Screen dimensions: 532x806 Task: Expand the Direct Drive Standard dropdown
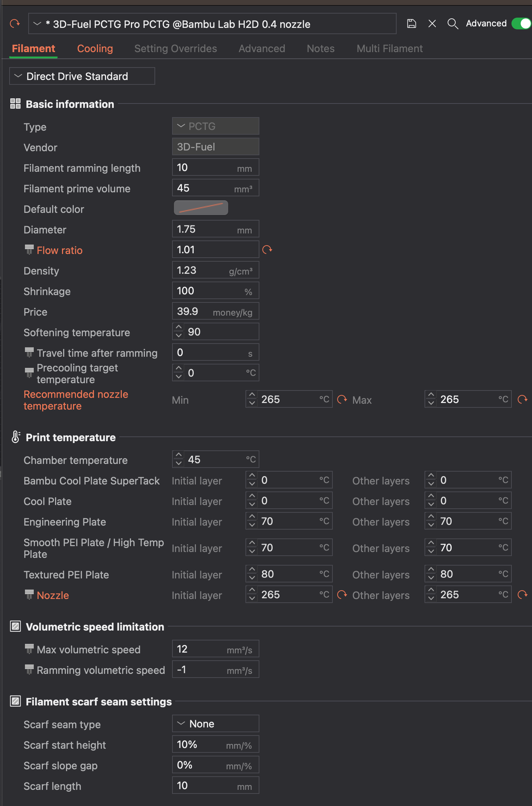click(x=82, y=76)
